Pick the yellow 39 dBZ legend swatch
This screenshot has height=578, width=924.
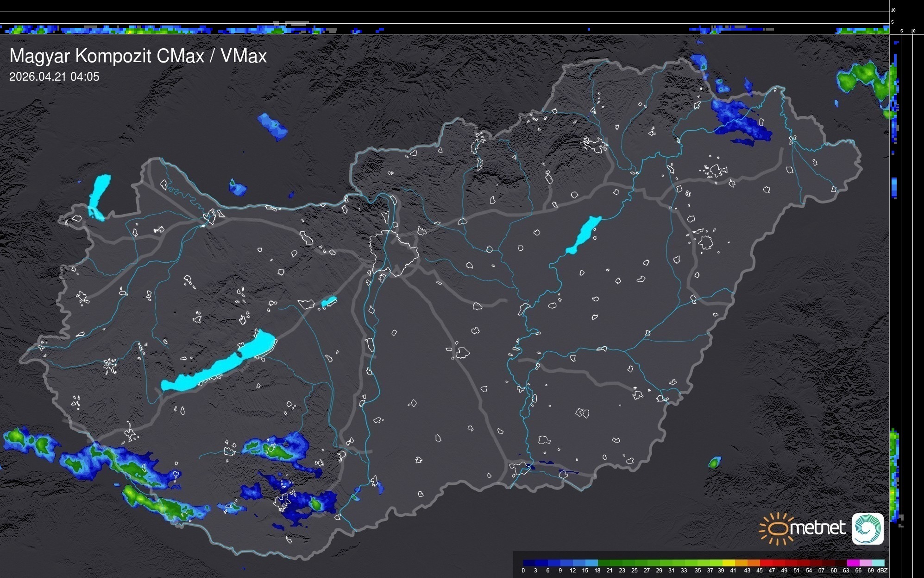click(729, 563)
